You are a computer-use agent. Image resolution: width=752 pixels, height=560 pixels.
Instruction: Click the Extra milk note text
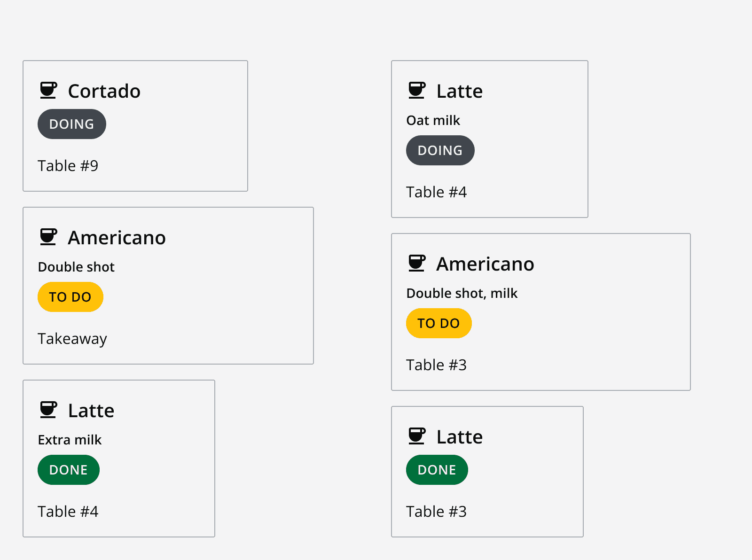(x=70, y=440)
